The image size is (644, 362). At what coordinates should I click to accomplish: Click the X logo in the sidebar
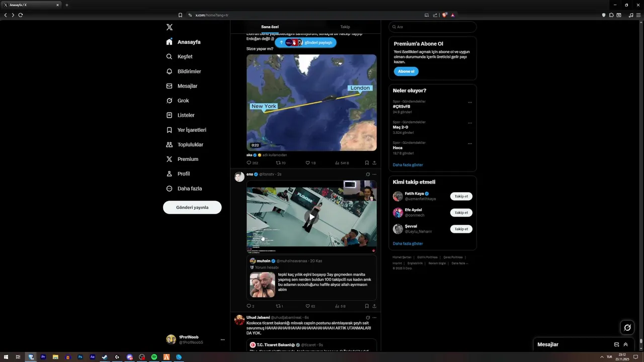click(170, 27)
